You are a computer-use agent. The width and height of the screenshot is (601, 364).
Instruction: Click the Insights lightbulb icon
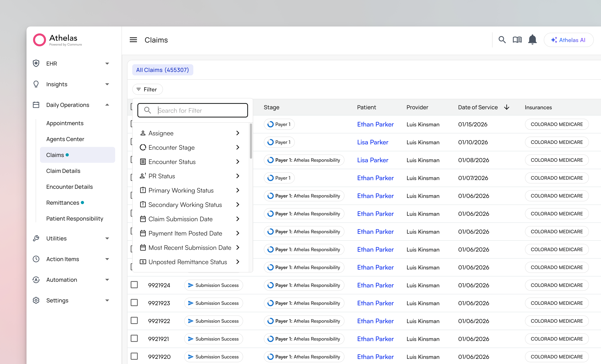[36, 84]
